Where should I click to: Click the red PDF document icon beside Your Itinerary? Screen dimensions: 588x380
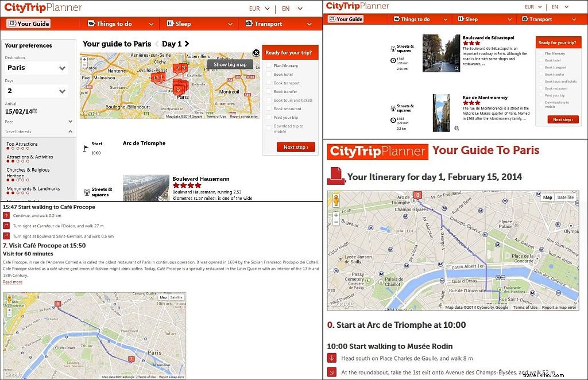click(x=335, y=176)
